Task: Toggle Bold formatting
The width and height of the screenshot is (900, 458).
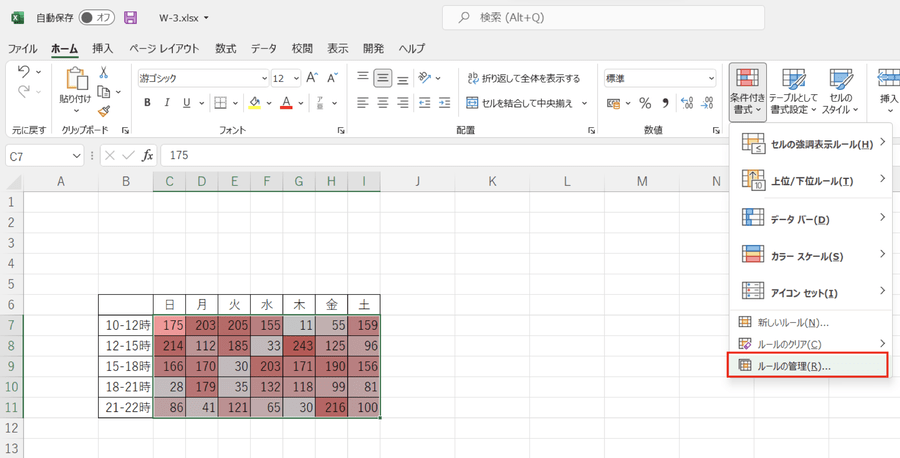Action: click(148, 103)
